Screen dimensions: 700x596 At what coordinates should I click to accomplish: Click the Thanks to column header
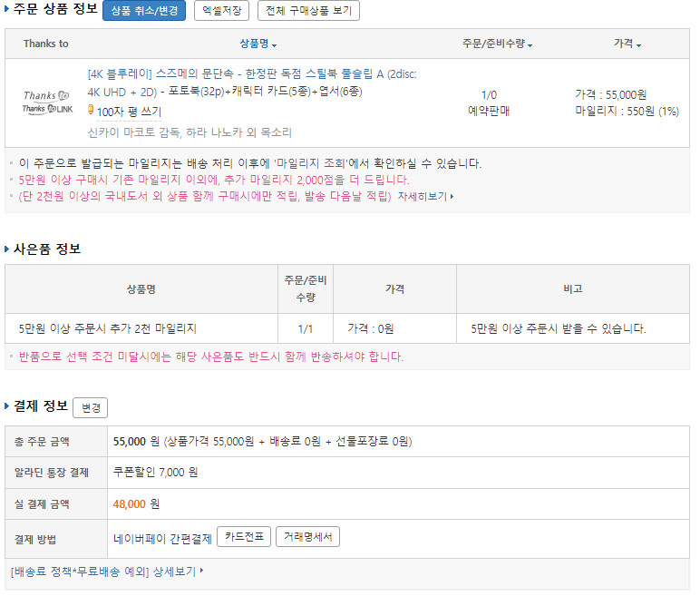pos(46,44)
